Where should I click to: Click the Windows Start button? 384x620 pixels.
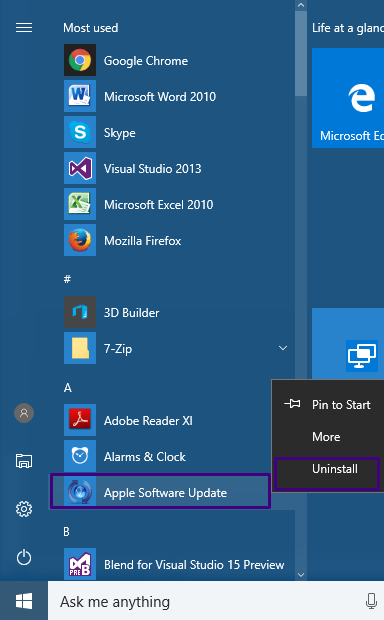24,601
